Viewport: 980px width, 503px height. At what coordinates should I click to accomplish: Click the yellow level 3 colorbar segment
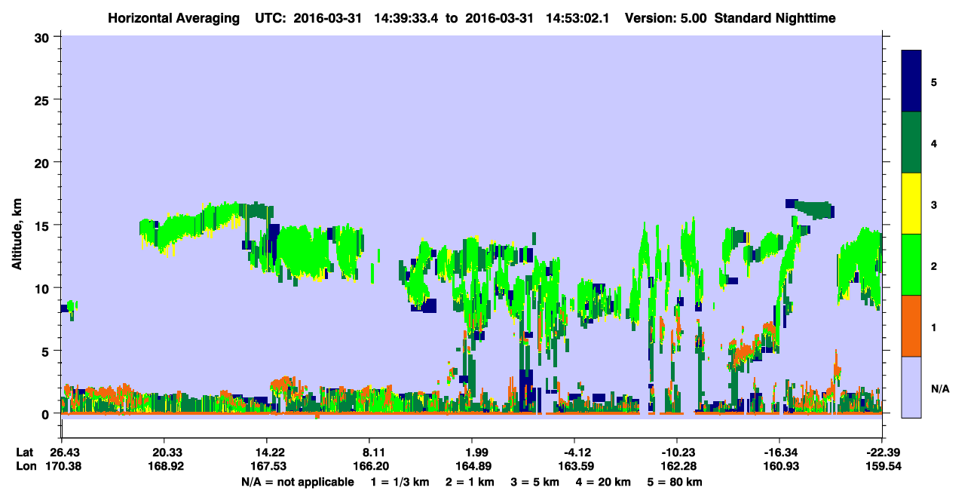[x=911, y=204]
